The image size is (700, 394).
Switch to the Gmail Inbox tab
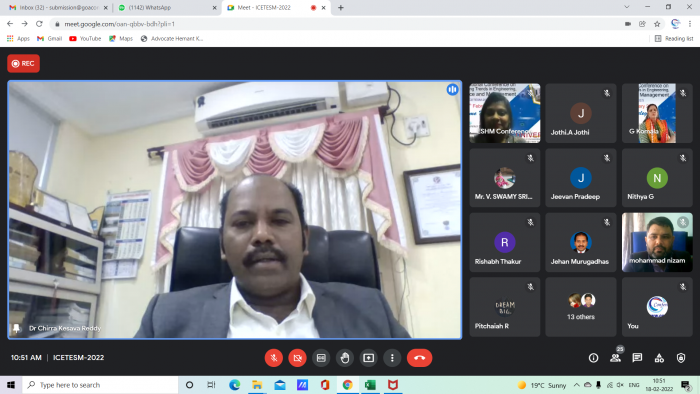(58, 8)
